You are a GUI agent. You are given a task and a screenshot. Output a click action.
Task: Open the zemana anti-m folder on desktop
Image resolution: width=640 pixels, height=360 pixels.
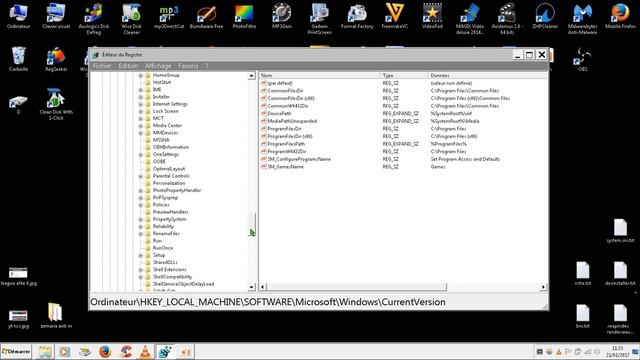point(56,316)
